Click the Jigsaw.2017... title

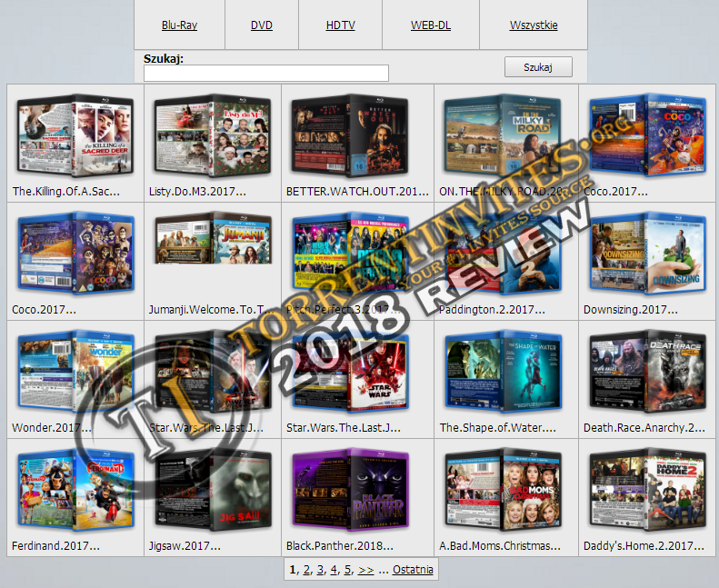pos(185,546)
